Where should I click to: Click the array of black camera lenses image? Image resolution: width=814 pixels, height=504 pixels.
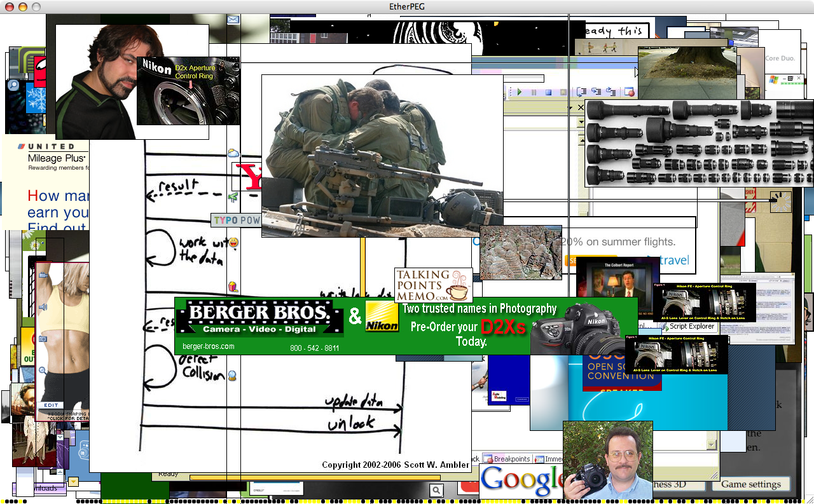click(699, 143)
